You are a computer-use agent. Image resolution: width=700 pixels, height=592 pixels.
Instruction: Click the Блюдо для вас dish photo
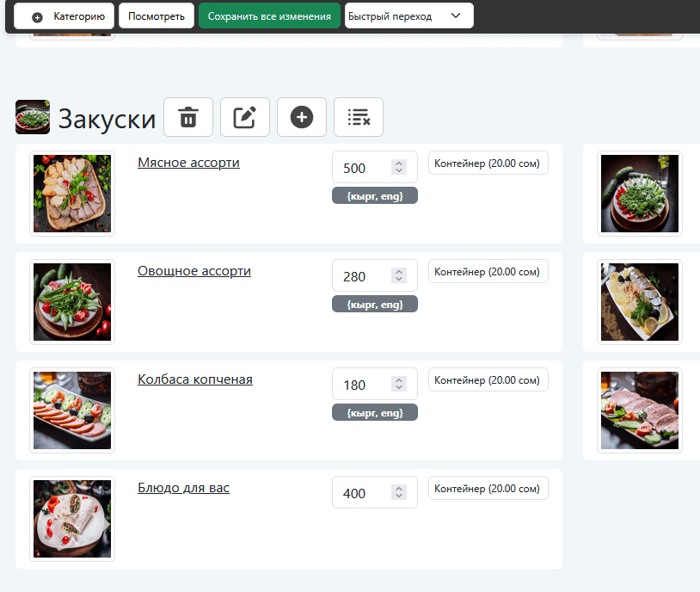tap(72, 519)
